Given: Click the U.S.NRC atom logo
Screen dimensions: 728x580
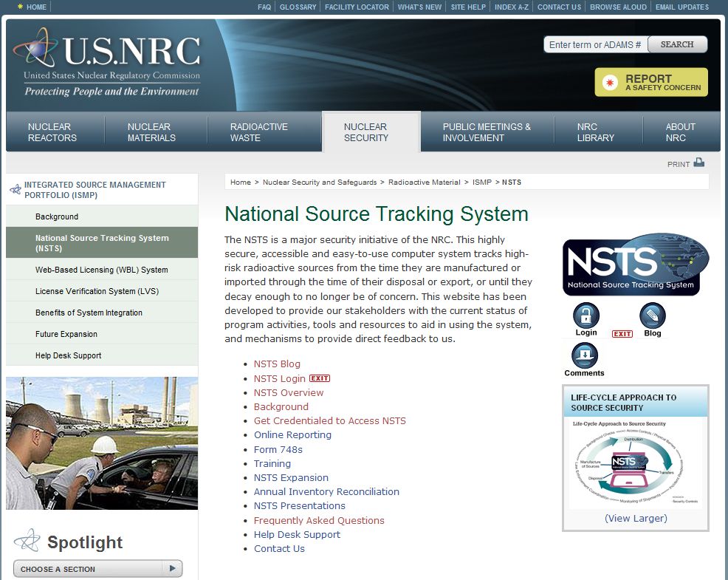Looking at the screenshot, I should 36,47.
